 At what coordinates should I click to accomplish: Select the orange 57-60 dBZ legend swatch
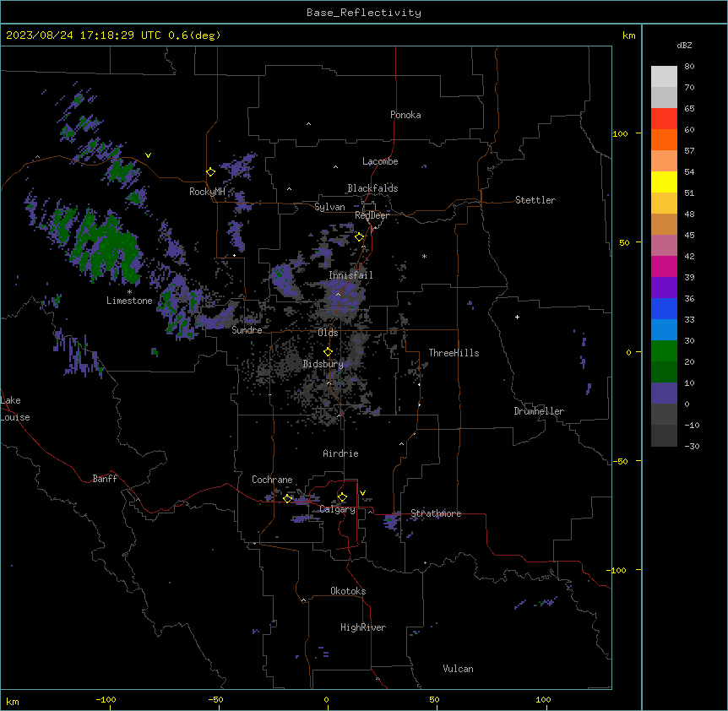pyautogui.click(x=664, y=139)
